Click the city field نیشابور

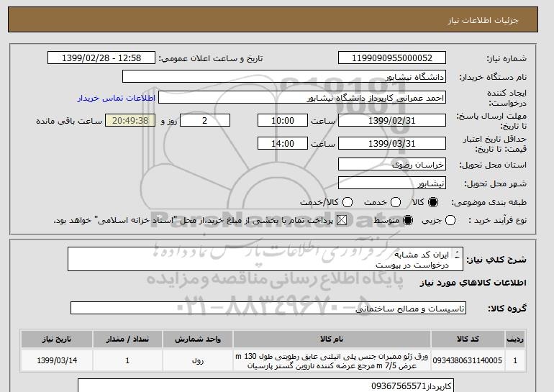click(x=392, y=183)
